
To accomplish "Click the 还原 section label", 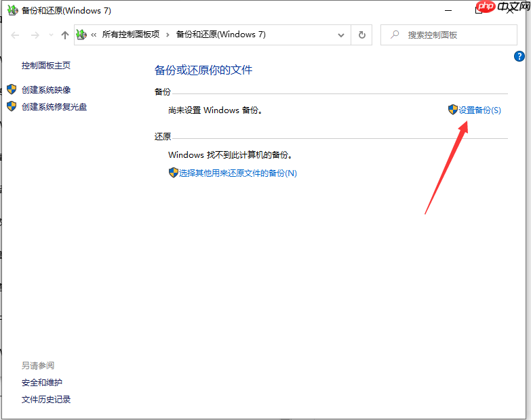I will pyautogui.click(x=163, y=137).
